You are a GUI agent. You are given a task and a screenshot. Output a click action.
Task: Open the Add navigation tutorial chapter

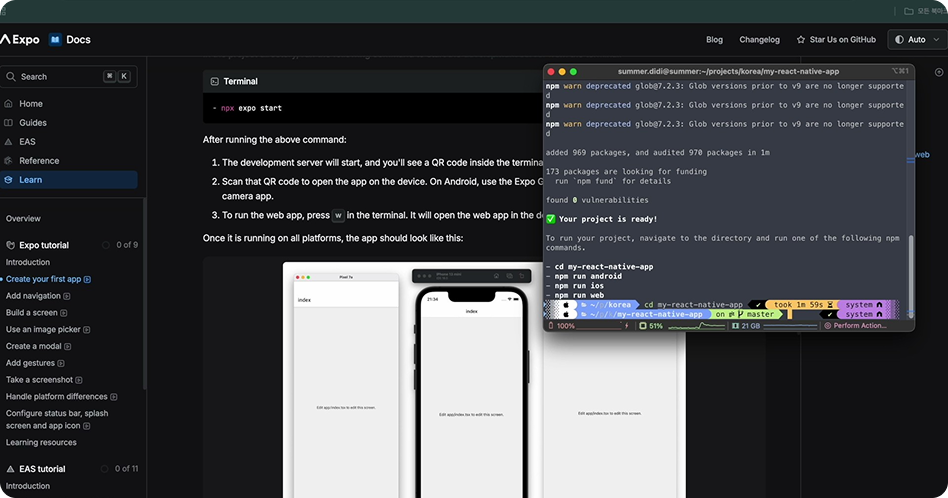point(33,296)
